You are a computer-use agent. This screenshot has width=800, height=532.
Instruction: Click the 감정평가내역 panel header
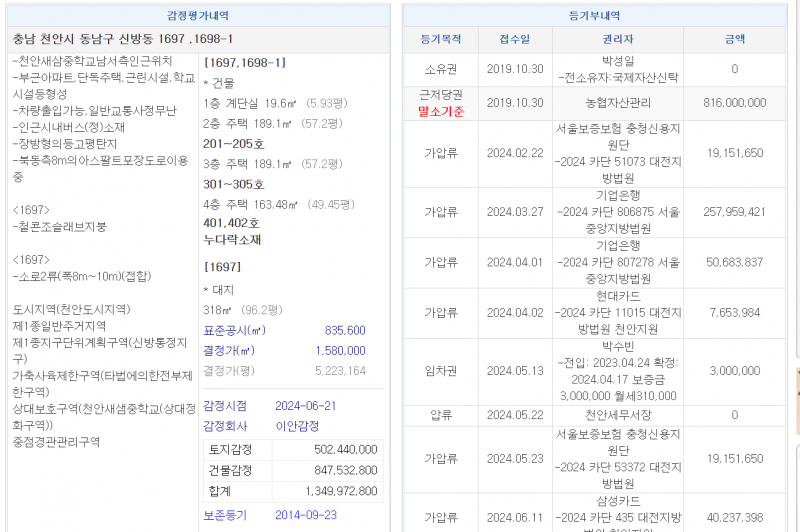[x=197, y=16]
